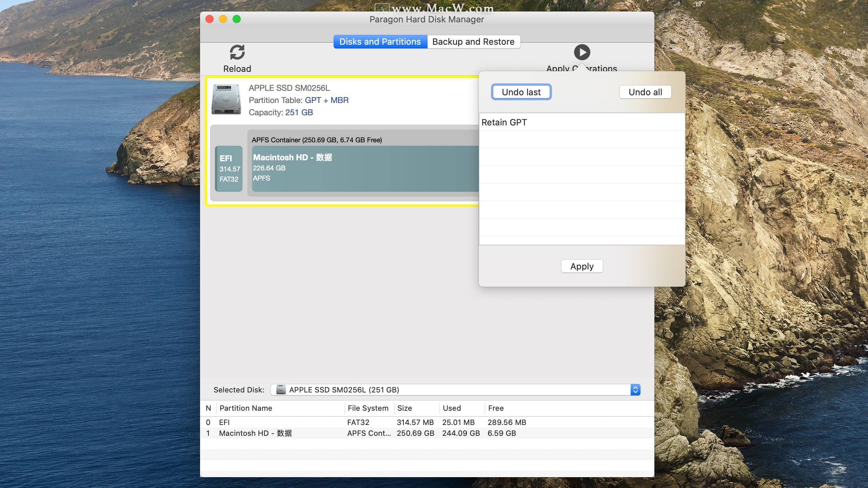Click the APFS Container header label
The image size is (868, 488).
coord(317,140)
